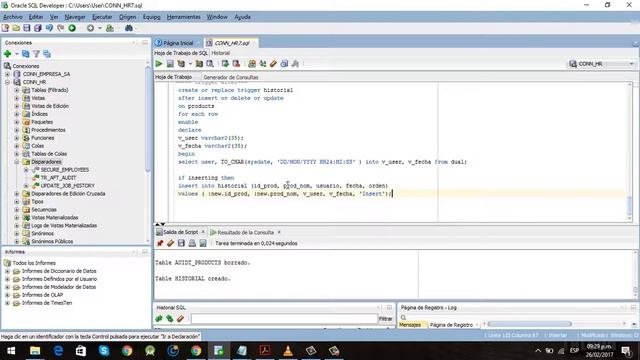Click the Commit icon in worksheet toolbar
Viewport: 640px width, 360px height.
click(225, 64)
